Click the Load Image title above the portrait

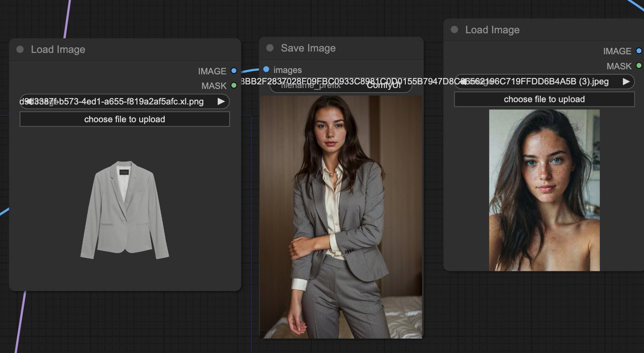pyautogui.click(x=492, y=30)
